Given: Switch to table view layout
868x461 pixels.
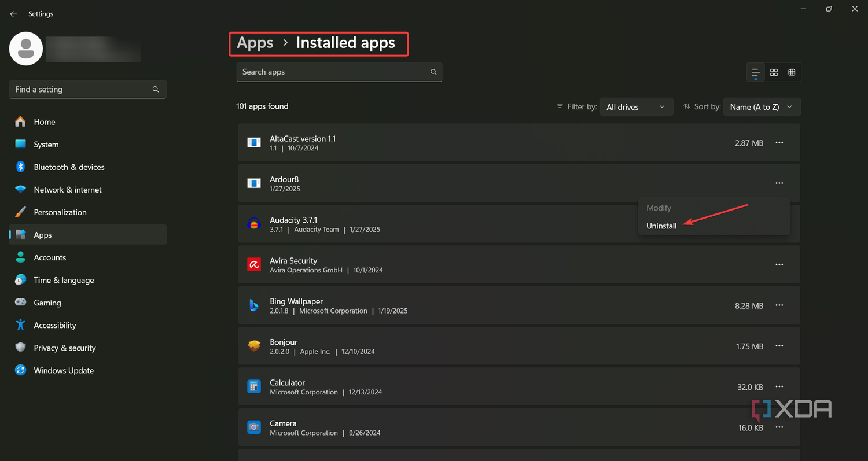Looking at the screenshot, I should pos(792,72).
